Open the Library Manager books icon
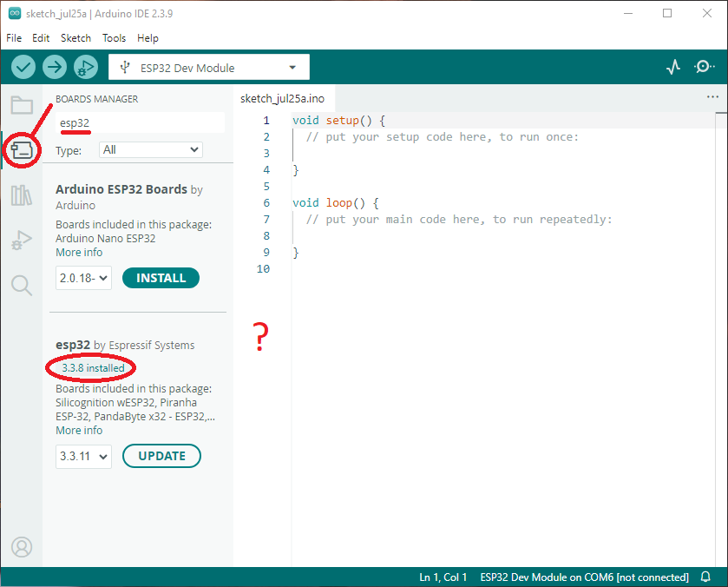 coord(22,195)
